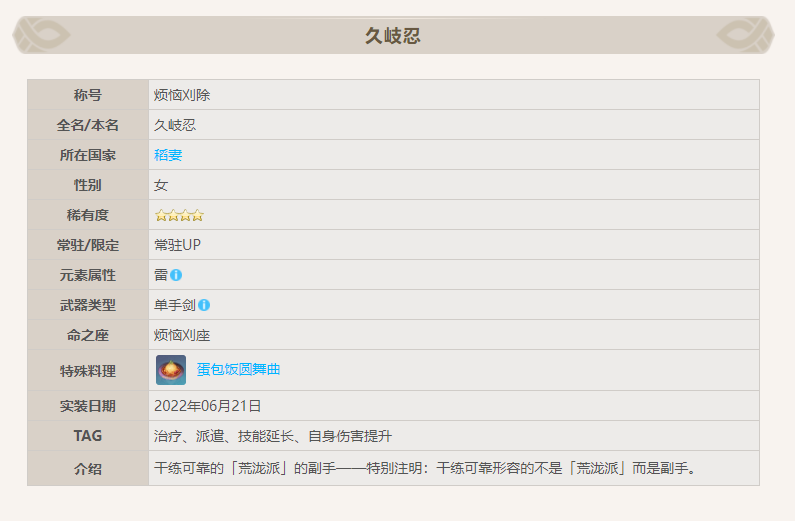Select the 烦恼刈除 title value
This screenshot has width=795, height=521.
pos(182,95)
